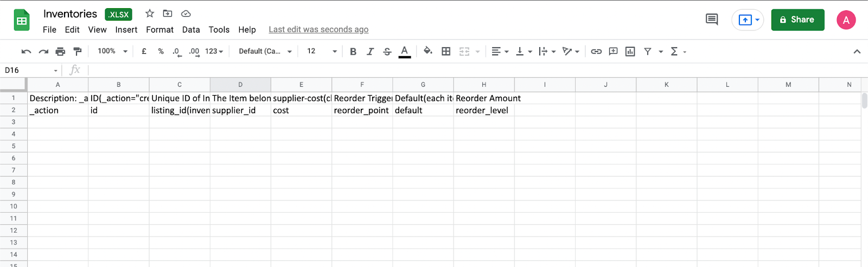868x267 pixels.
Task: Decrease decimal places
Action: [x=177, y=52]
